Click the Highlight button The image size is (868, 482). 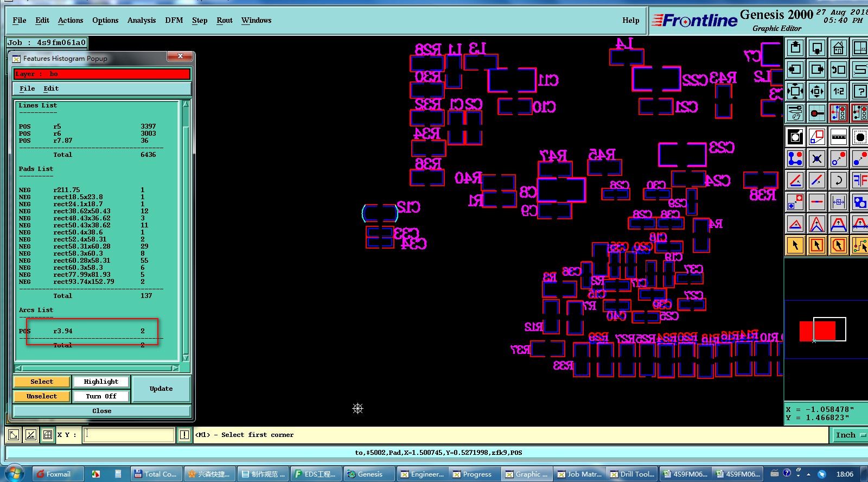[x=101, y=382]
